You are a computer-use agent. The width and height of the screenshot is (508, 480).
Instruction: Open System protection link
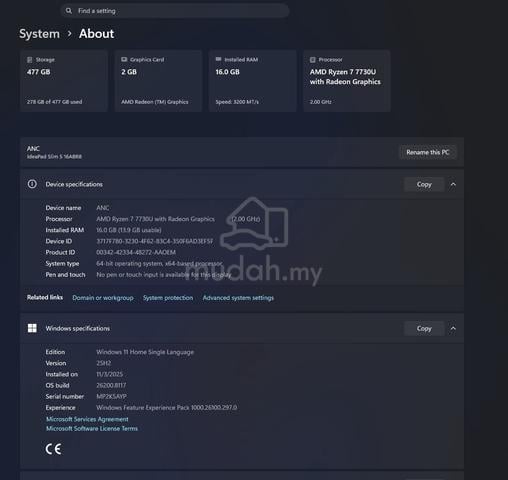click(168, 298)
